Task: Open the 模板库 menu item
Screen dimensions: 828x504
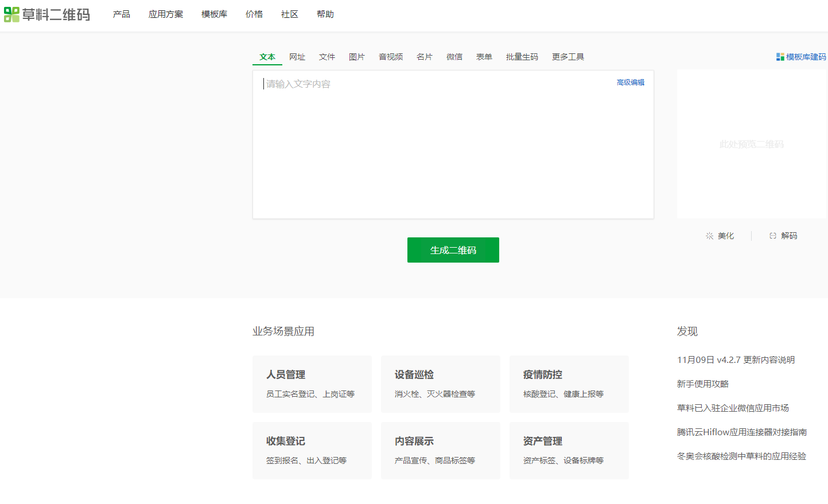Action: pyautogui.click(x=214, y=14)
